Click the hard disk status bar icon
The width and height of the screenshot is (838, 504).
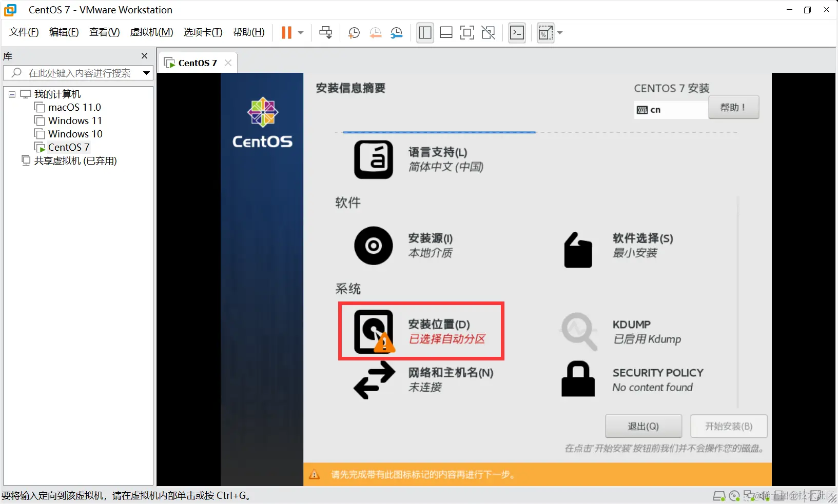(x=719, y=496)
